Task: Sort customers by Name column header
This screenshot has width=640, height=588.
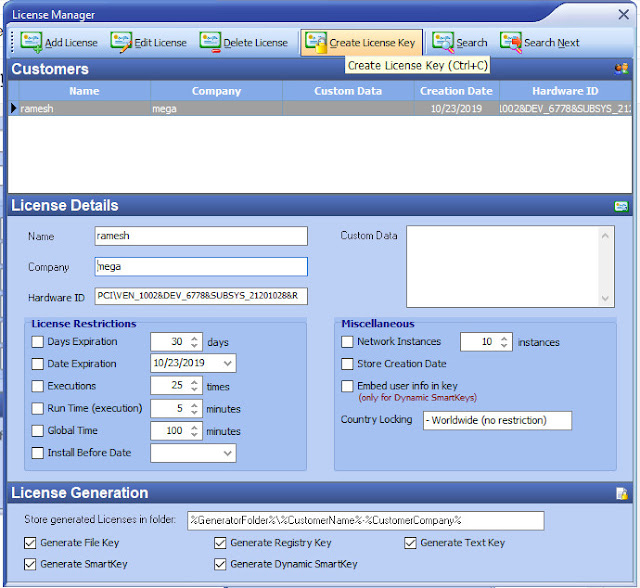Action: (84, 91)
